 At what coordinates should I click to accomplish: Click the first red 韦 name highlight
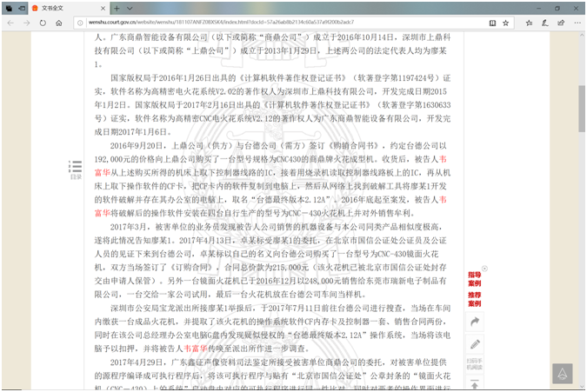coord(443,159)
